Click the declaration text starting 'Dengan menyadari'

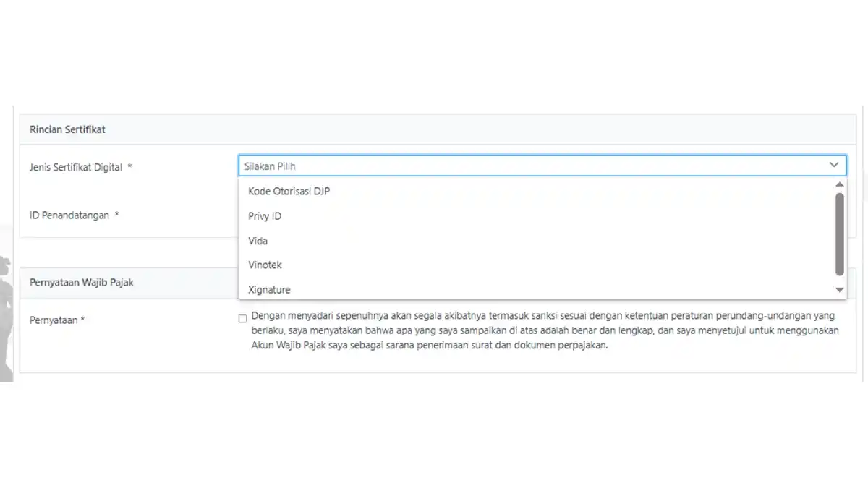[542, 330]
